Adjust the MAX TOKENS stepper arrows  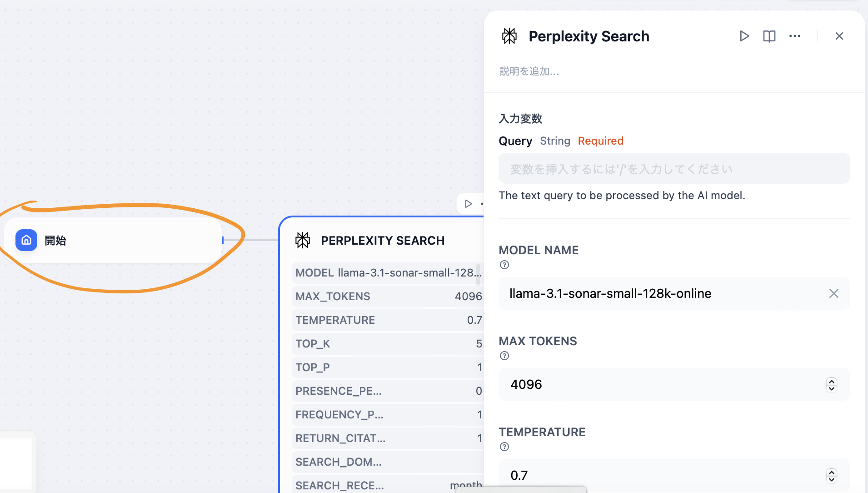[831, 385]
